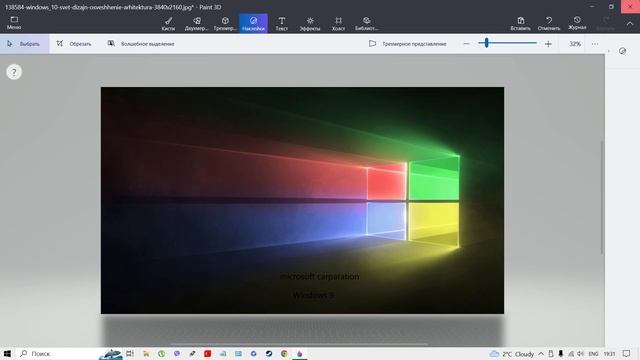This screenshot has height=360, width=640.
Task: Open the 3D shapes tool
Action: coord(225,24)
